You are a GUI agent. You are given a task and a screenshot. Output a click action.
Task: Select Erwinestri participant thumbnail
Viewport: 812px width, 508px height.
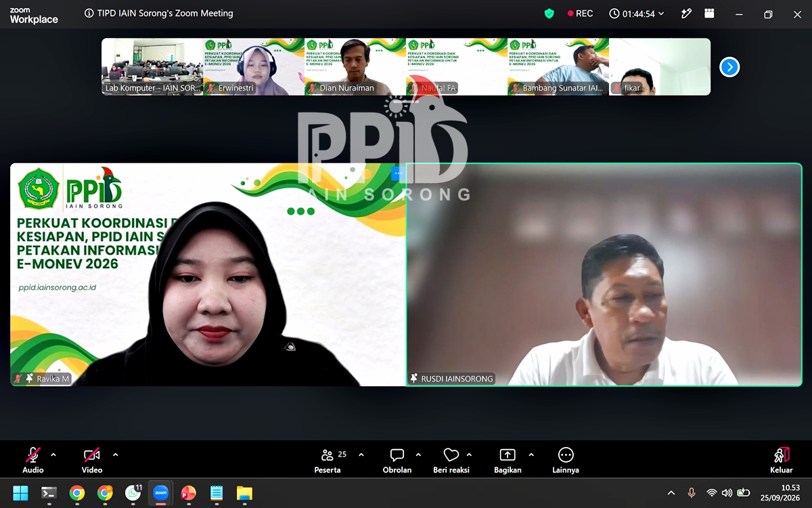pos(254,66)
